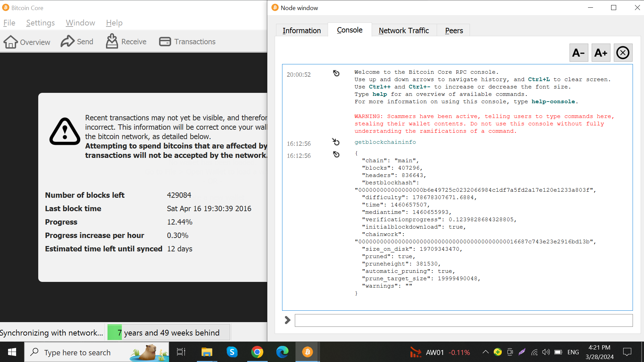Open the Transactions tab in Bitcoin Core
Image resolution: width=644 pixels, height=362 pixels.
[187, 42]
